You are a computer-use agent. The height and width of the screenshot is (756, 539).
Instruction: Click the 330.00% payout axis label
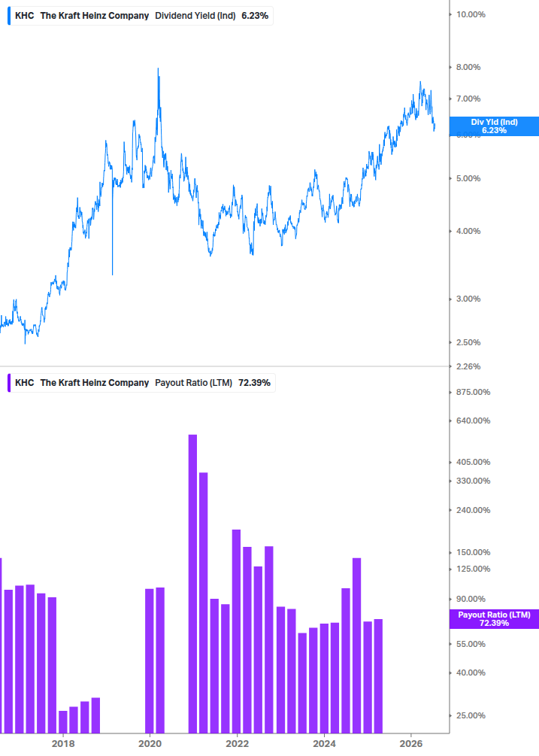(x=473, y=481)
